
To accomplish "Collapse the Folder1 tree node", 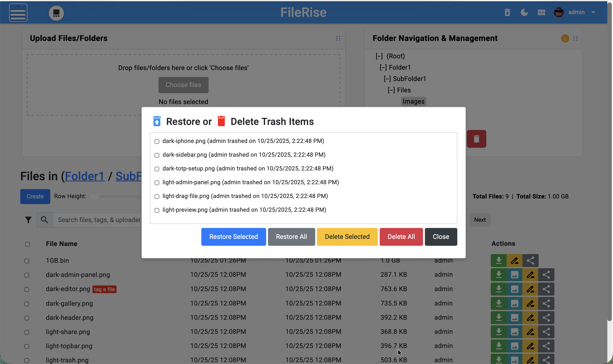I will pyautogui.click(x=383, y=67).
